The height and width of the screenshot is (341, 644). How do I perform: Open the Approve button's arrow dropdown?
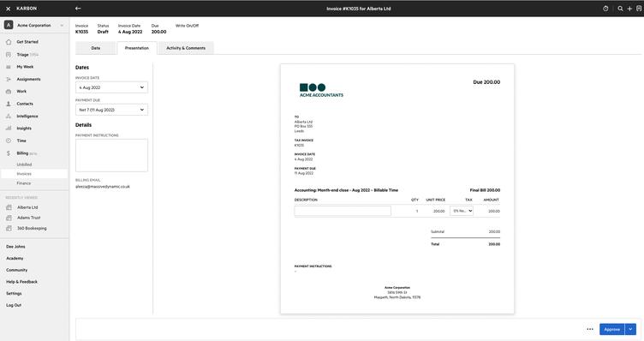pyautogui.click(x=630, y=329)
